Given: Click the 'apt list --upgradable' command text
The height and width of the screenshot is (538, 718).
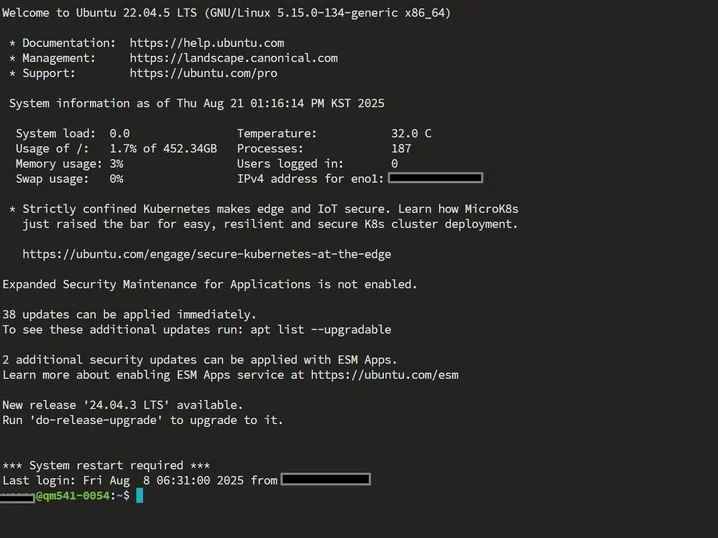Looking at the screenshot, I should [x=321, y=330].
